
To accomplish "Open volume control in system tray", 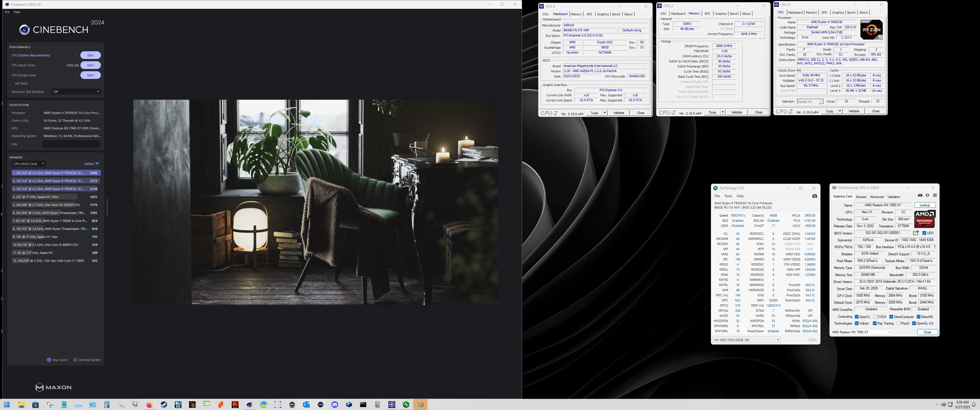I will (943, 405).
